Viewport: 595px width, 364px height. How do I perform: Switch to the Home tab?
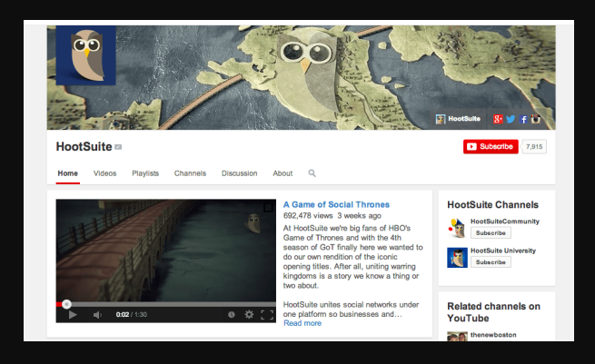[x=68, y=173]
